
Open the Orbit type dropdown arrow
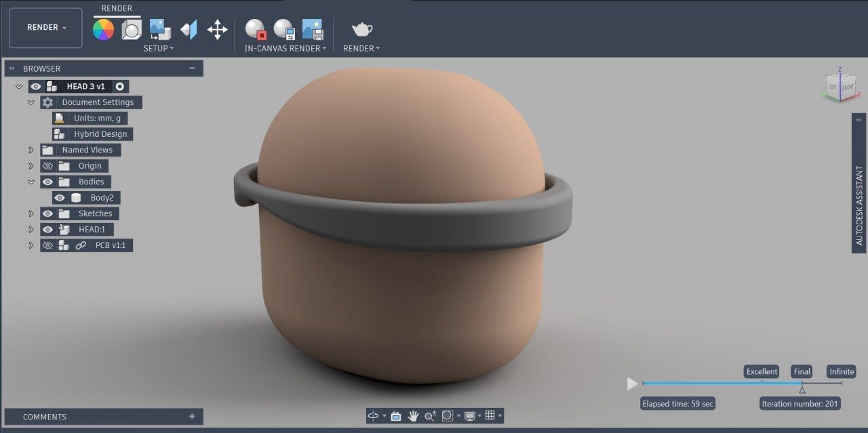tap(384, 416)
